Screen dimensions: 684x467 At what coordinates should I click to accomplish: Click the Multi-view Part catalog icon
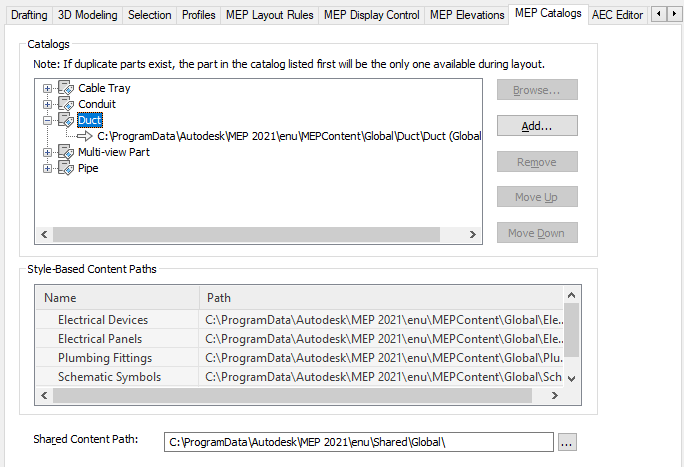click(66, 153)
